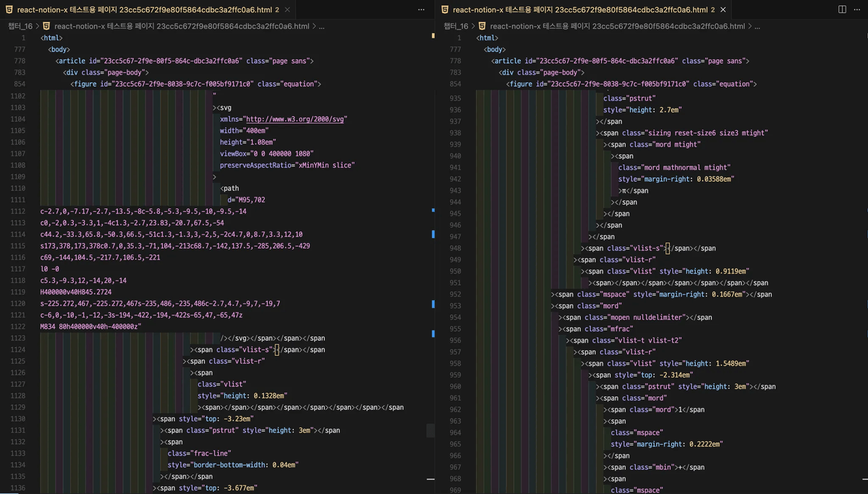Click preserveAspectRatio="xMinYMin slice" text
Image resolution: width=868 pixels, height=494 pixels.
click(x=287, y=165)
